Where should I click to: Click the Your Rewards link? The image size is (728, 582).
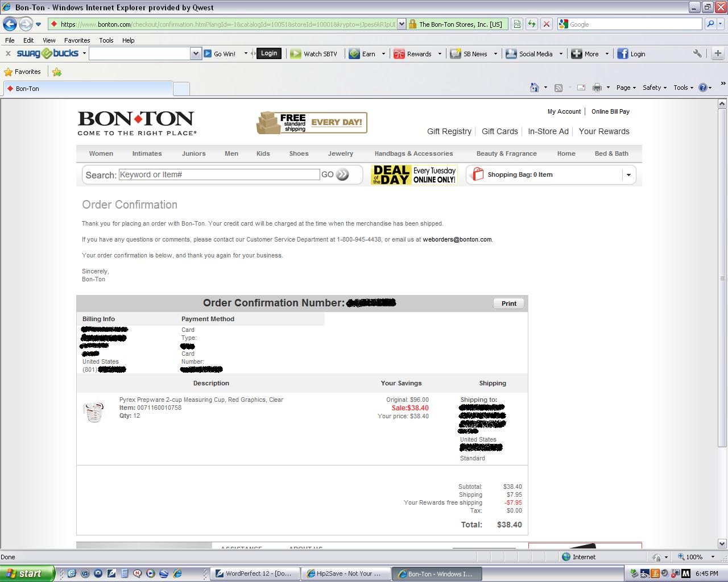coord(604,131)
